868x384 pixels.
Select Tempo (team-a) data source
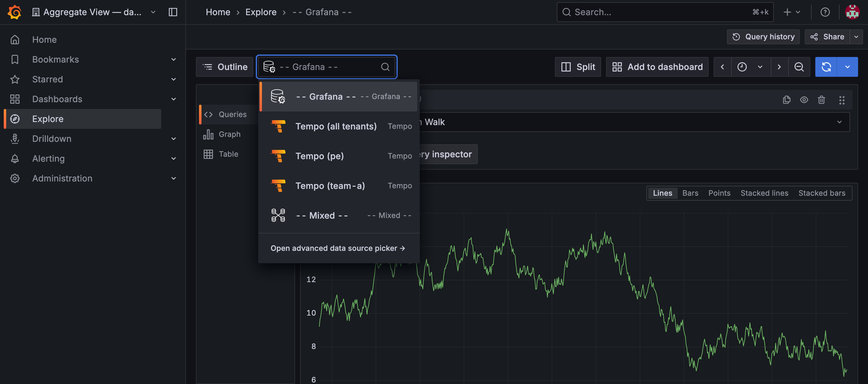tap(339, 186)
